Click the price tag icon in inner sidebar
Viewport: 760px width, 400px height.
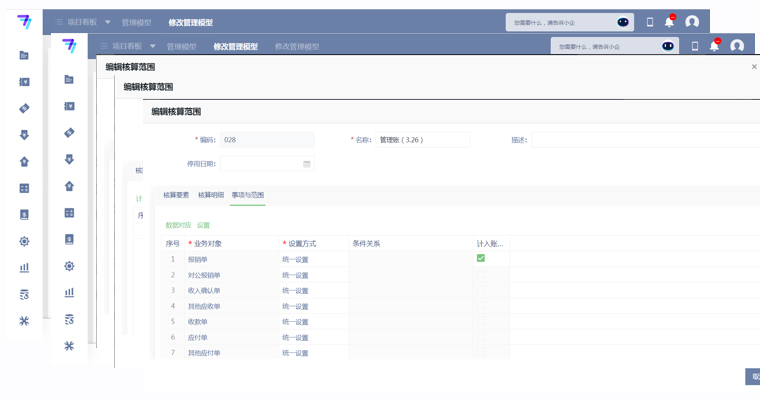(x=69, y=132)
